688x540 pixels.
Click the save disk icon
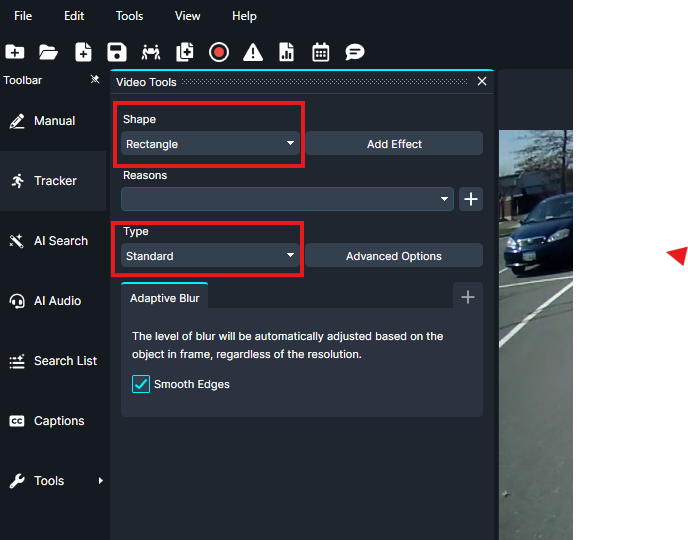[x=117, y=52]
